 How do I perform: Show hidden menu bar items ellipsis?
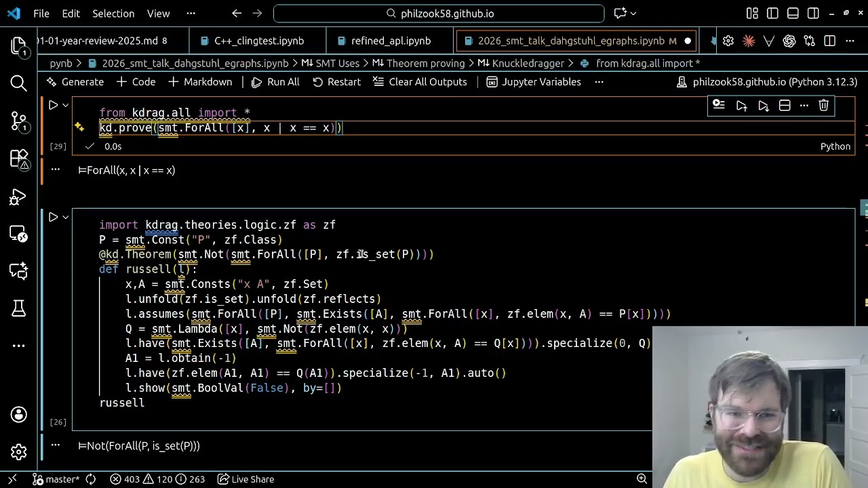pos(191,13)
